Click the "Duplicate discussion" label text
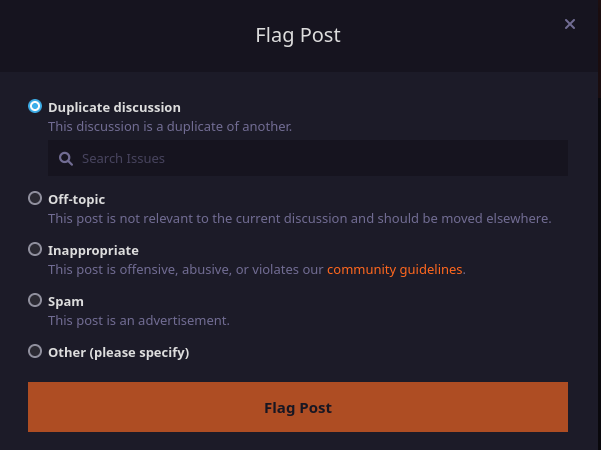This screenshot has height=450, width=601. click(x=114, y=107)
